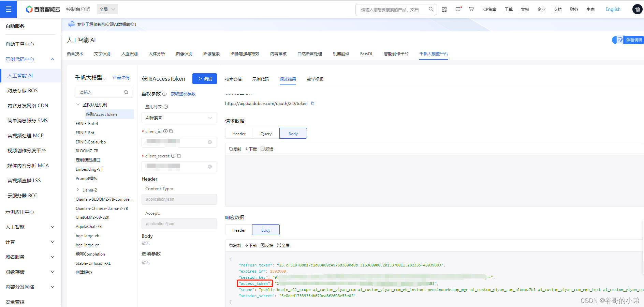Open the 获取鉴权参数 link

coord(183,94)
